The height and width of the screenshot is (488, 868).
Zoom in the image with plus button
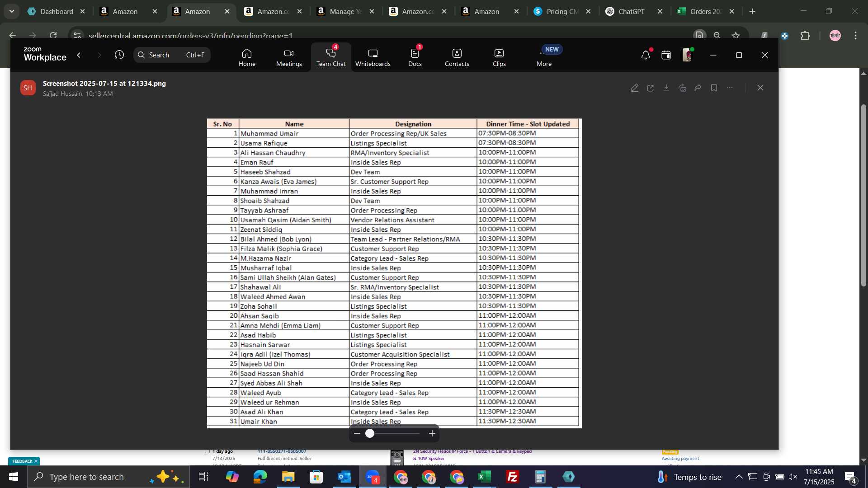432,433
